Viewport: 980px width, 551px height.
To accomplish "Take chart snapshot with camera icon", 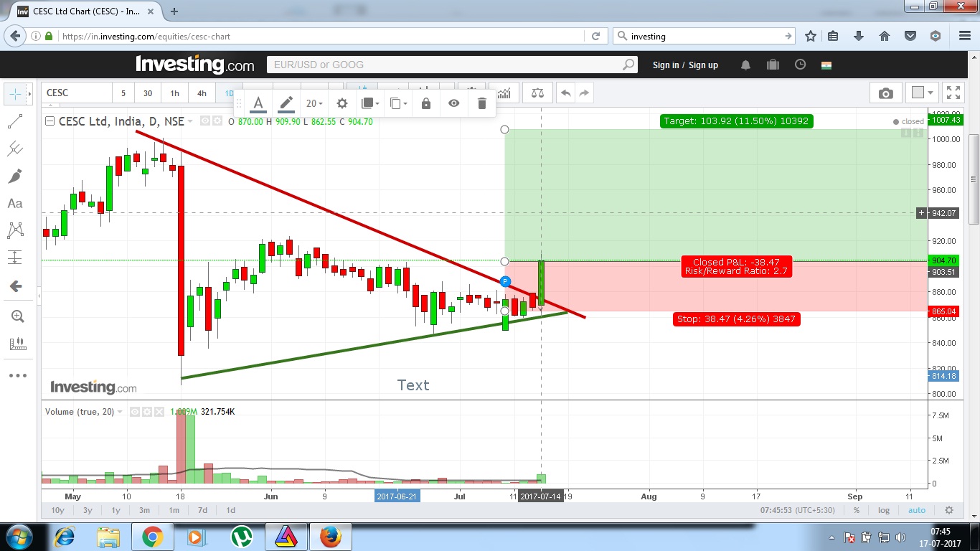I will pyautogui.click(x=886, y=93).
